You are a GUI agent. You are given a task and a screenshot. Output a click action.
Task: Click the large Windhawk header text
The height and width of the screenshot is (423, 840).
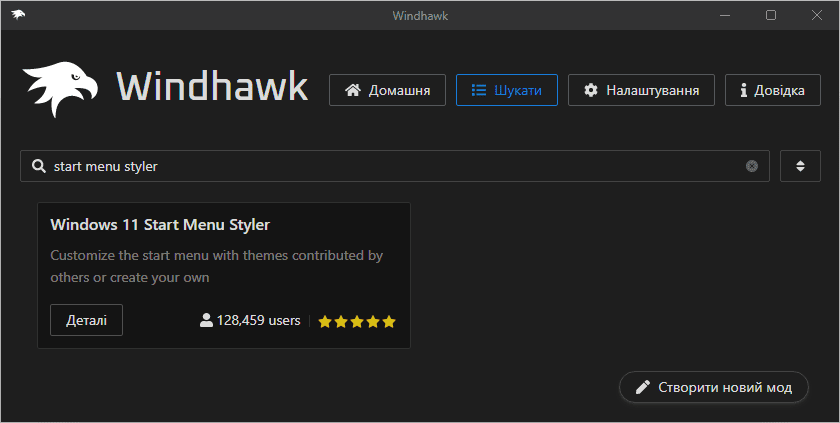[212, 87]
